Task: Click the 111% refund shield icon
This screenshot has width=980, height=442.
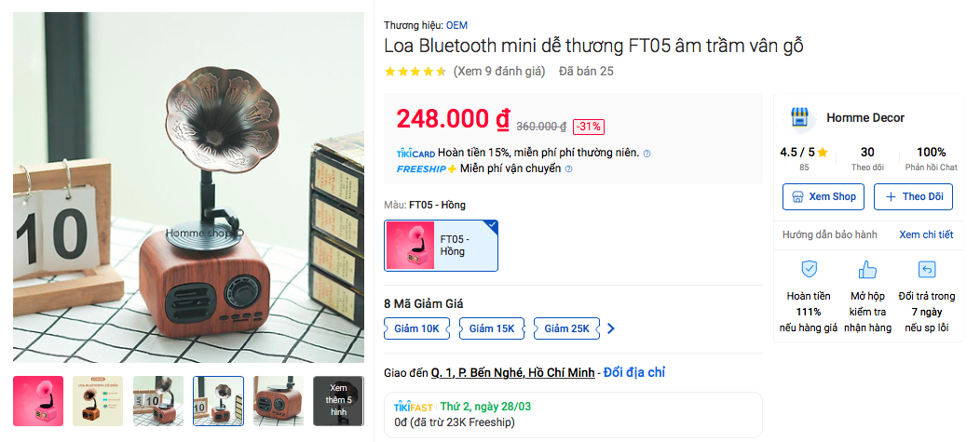Action: point(810,270)
